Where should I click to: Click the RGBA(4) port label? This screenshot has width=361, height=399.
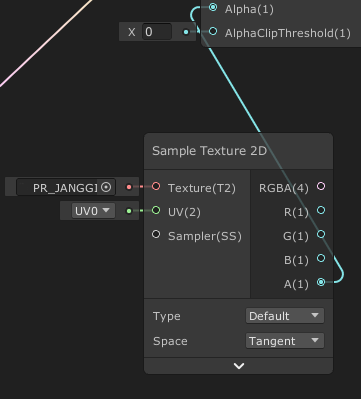(284, 188)
